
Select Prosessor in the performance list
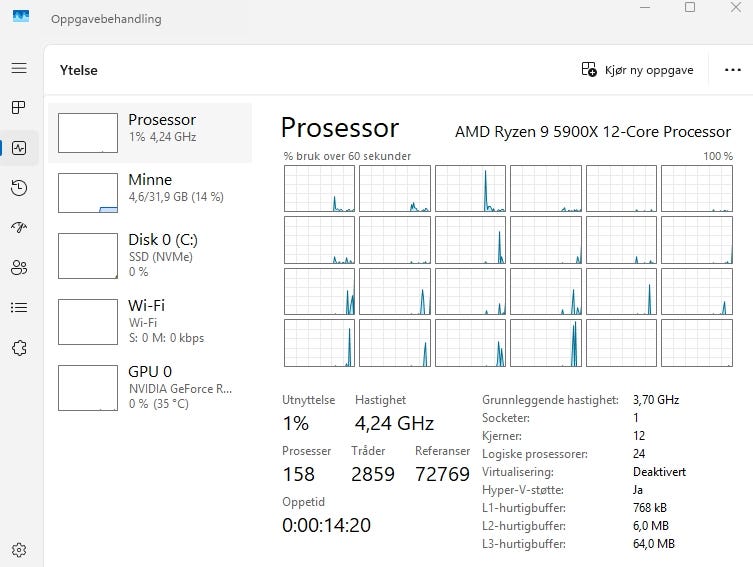[x=150, y=133]
